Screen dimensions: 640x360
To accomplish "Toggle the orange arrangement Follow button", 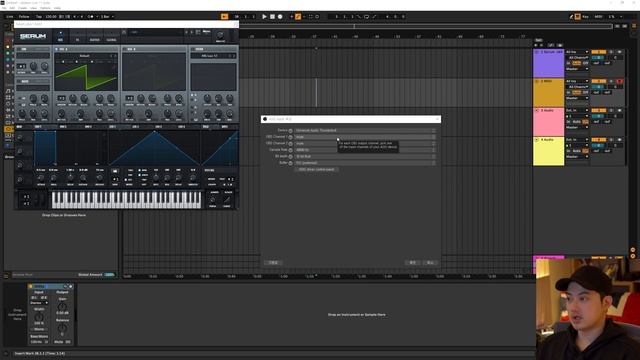I will [x=224, y=17].
